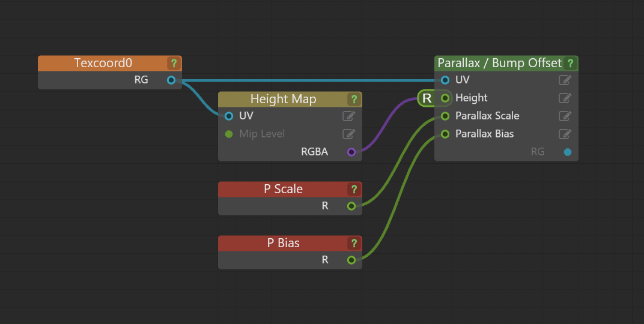
Task: Click the P Bias R output port
Action: 351,260
